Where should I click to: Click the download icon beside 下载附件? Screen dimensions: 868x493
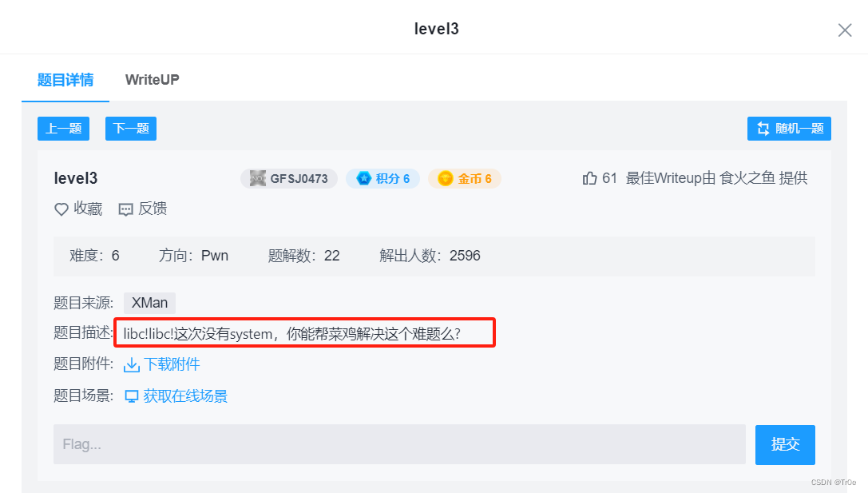click(x=131, y=364)
